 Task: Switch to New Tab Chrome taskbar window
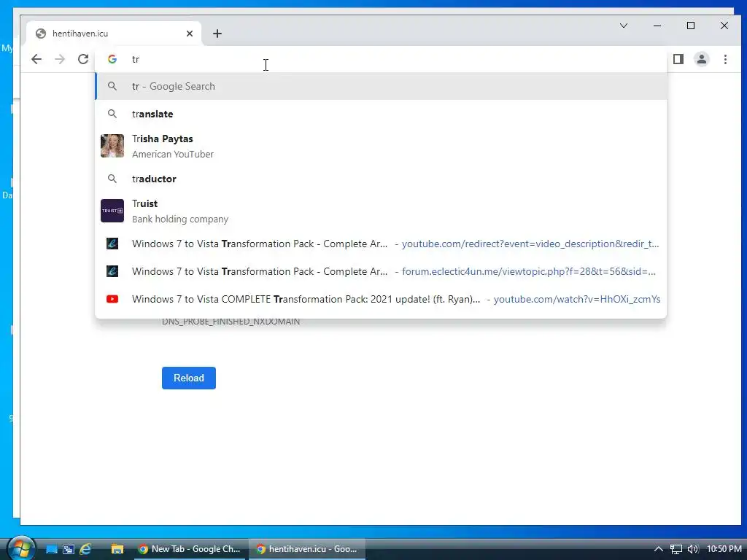click(190, 549)
